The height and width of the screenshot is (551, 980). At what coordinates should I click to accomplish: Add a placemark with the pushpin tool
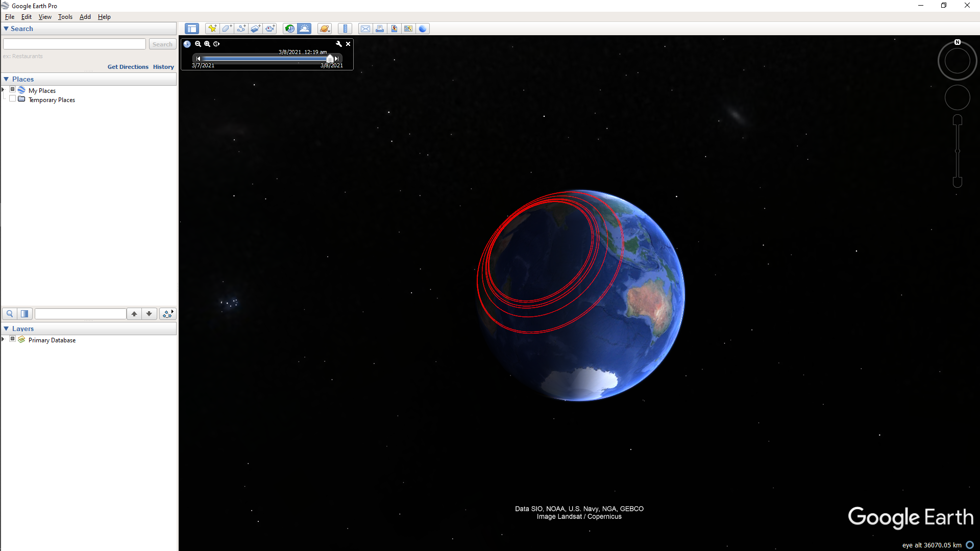pyautogui.click(x=212, y=29)
